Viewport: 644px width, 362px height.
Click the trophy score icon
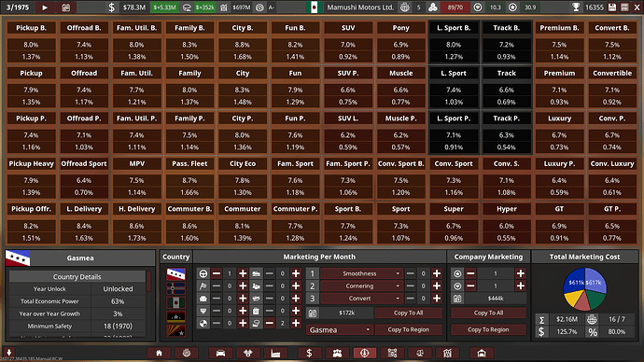click(x=576, y=7)
